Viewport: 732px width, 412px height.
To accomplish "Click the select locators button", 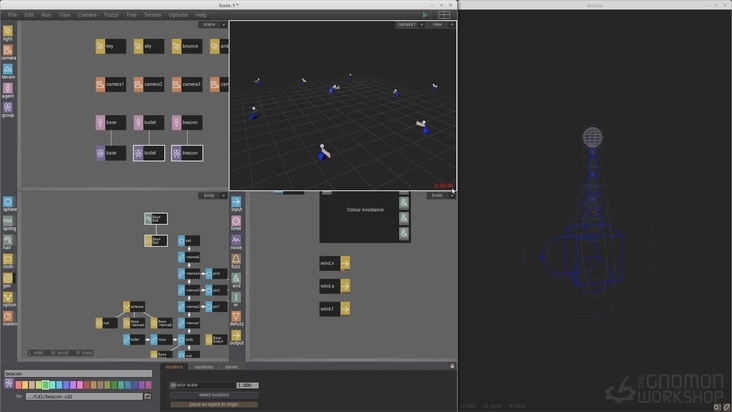I will pyautogui.click(x=213, y=395).
